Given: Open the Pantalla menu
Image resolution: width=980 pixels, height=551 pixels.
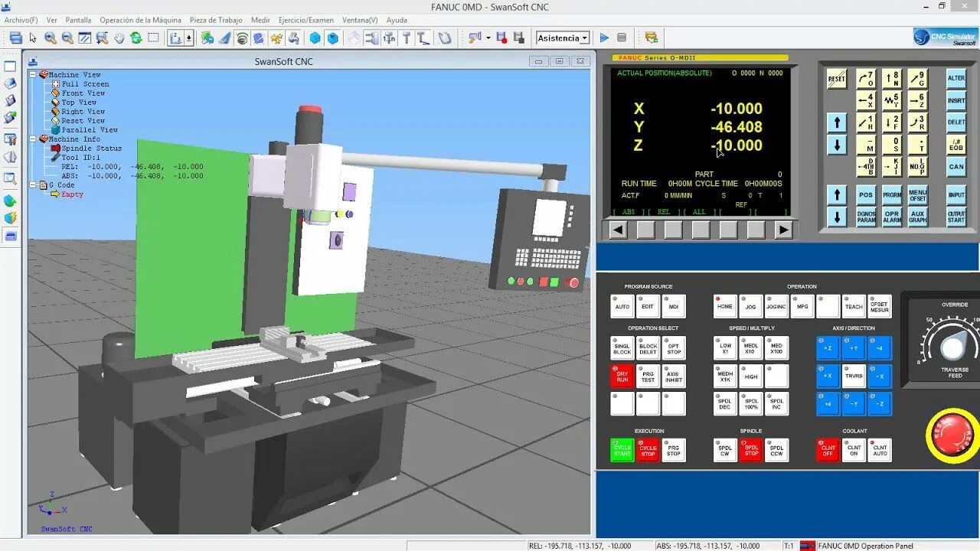Looking at the screenshot, I should coord(78,20).
